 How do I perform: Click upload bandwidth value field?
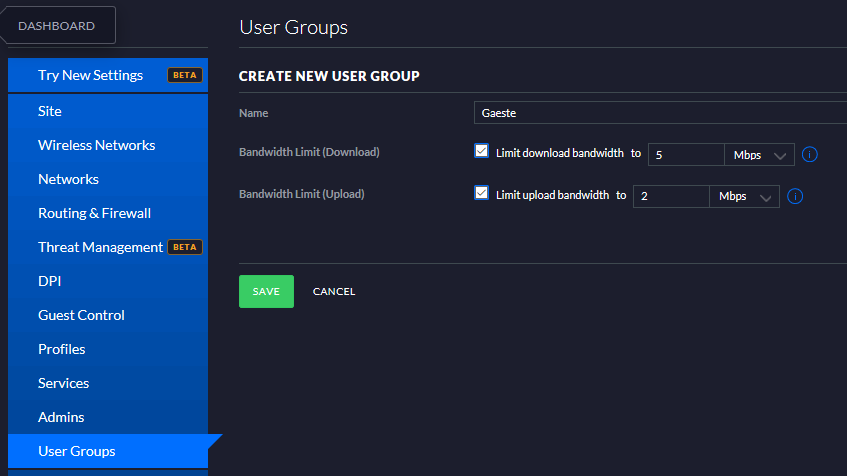point(671,196)
